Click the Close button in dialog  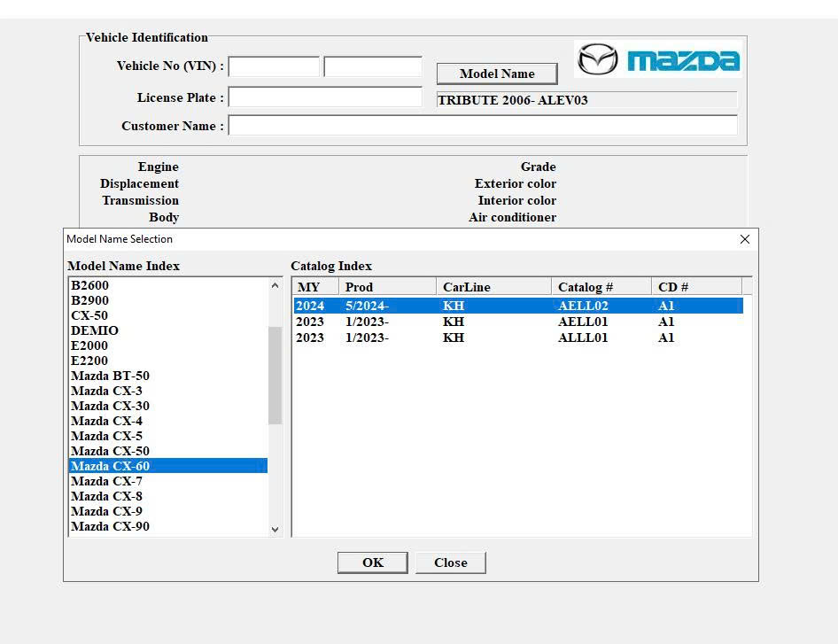click(451, 563)
